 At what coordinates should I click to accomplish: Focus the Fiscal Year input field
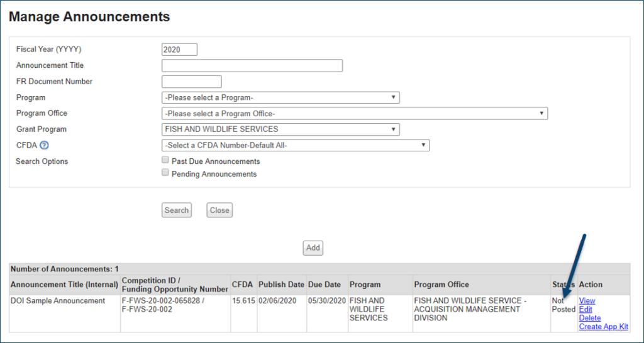click(179, 50)
